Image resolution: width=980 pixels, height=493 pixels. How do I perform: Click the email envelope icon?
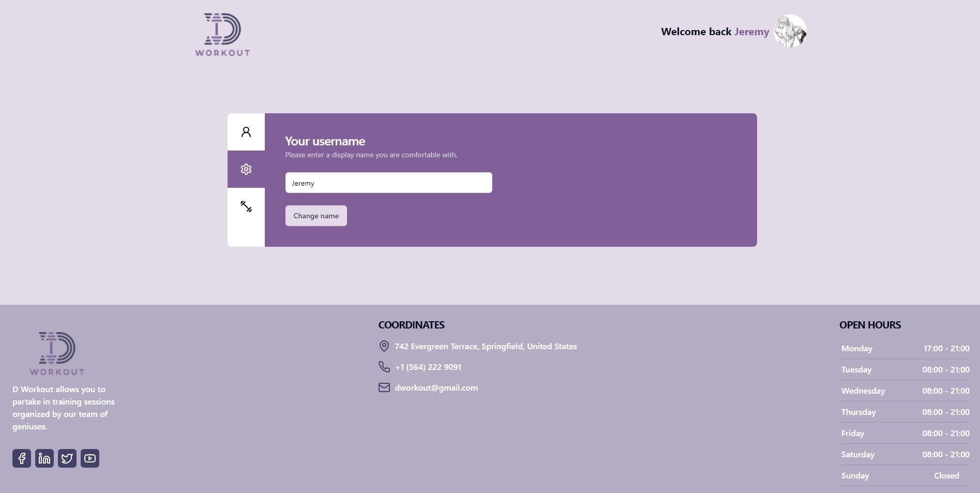click(x=384, y=387)
